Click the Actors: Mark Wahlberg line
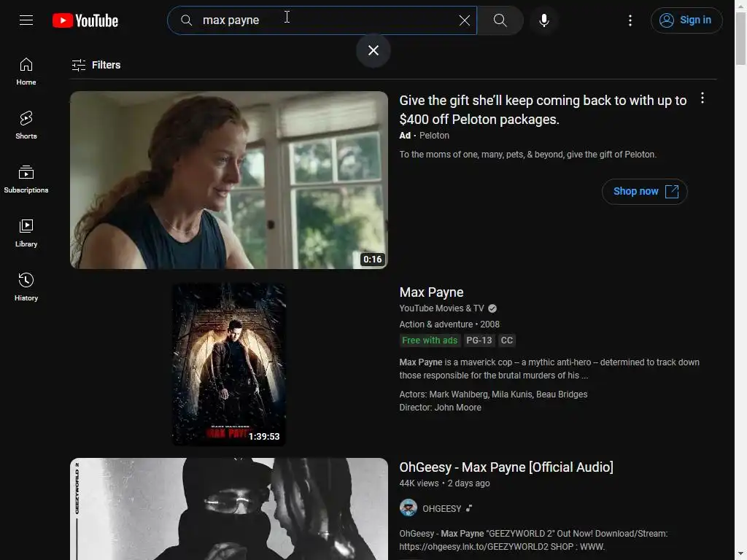Image resolution: width=747 pixels, height=560 pixels. click(493, 394)
